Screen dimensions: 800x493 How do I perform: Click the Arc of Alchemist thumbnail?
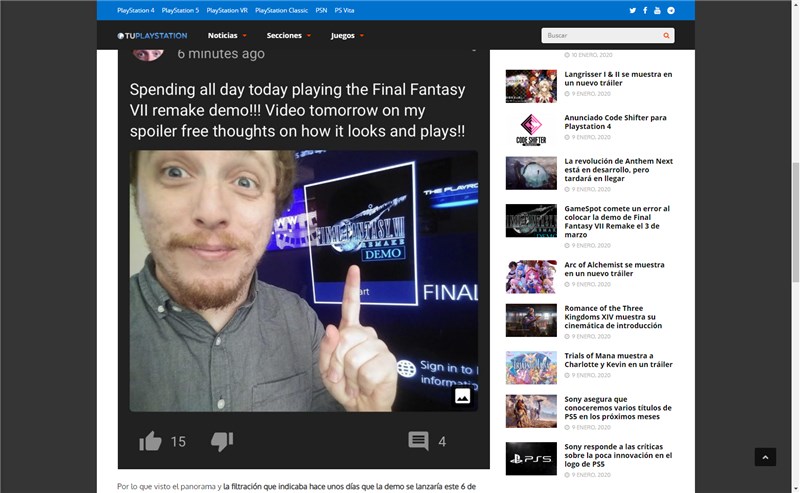[531, 277]
